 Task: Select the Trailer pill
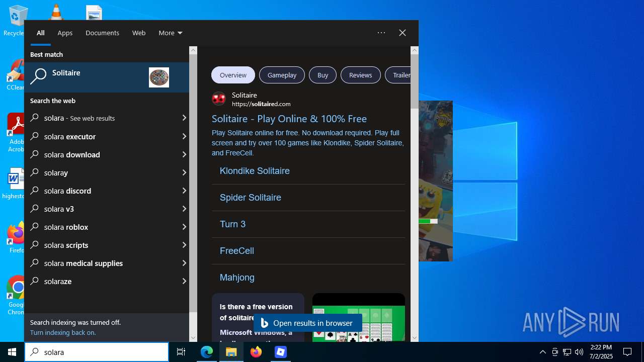click(398, 75)
